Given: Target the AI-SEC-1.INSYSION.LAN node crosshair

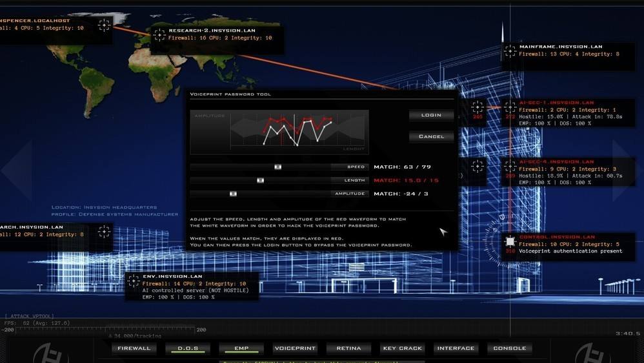Looking at the screenshot, I should coord(510,107).
